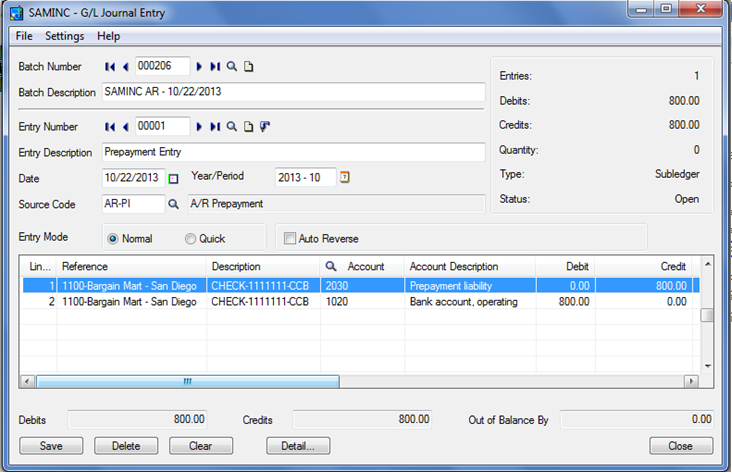Click line 2 reference Bargain Mart cell
The height and width of the screenshot is (473, 732).
coord(131,302)
